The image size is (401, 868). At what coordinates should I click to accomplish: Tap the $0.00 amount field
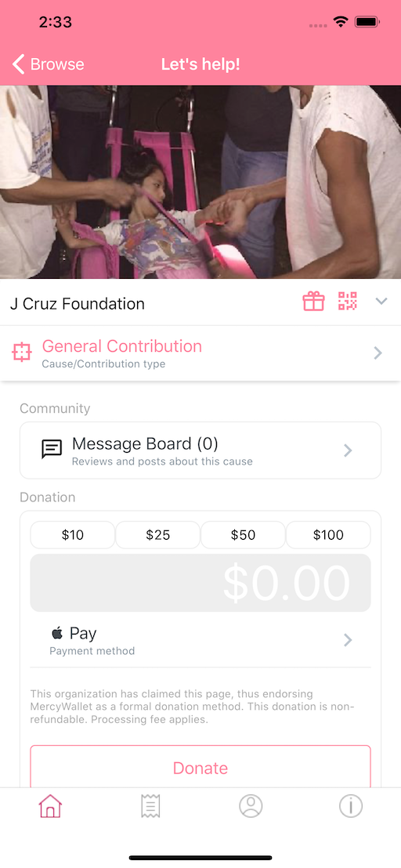[x=200, y=583]
